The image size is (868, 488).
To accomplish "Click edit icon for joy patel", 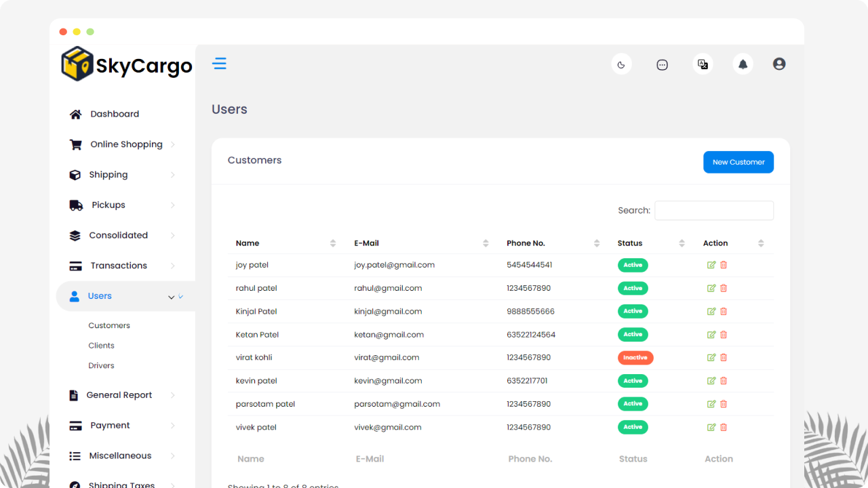I will (711, 265).
